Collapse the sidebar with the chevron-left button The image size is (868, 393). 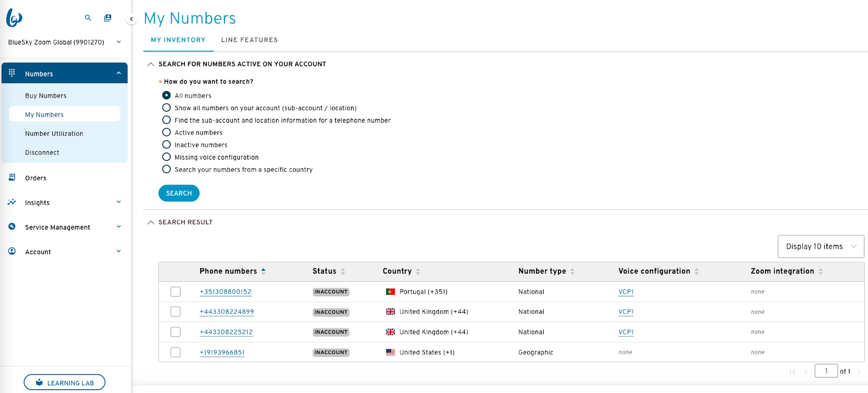(x=131, y=19)
